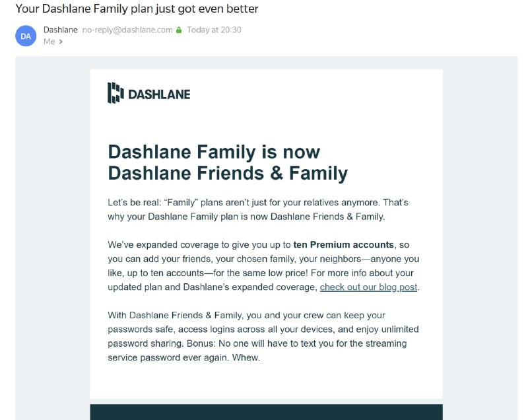The width and height of the screenshot is (528, 420).
Task: Click the DASHLANE wordmark in the email header
Action: tap(160, 93)
